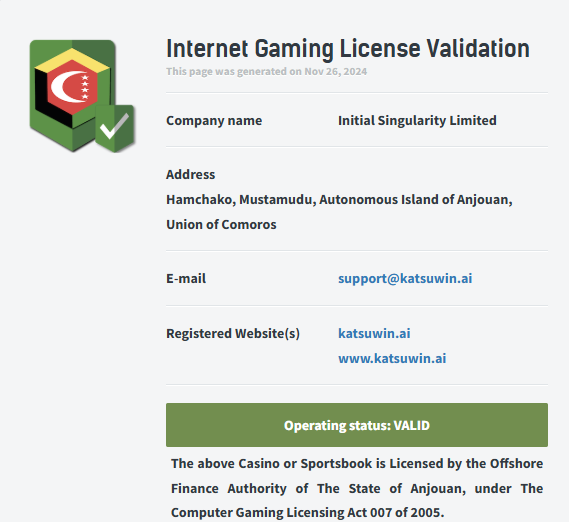Open the www.katsuwin.ai website link
The image size is (569, 522).
pyautogui.click(x=392, y=358)
